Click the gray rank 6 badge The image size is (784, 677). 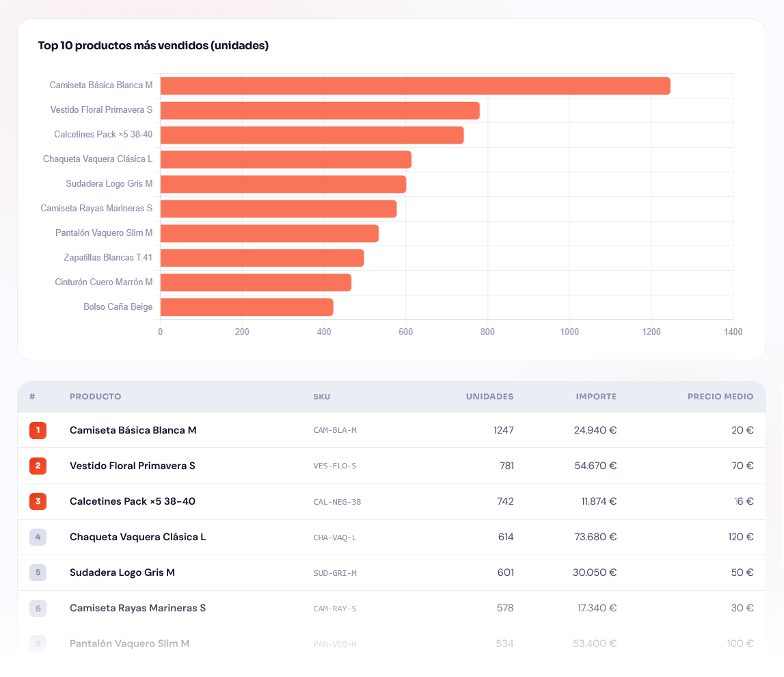pos(38,608)
